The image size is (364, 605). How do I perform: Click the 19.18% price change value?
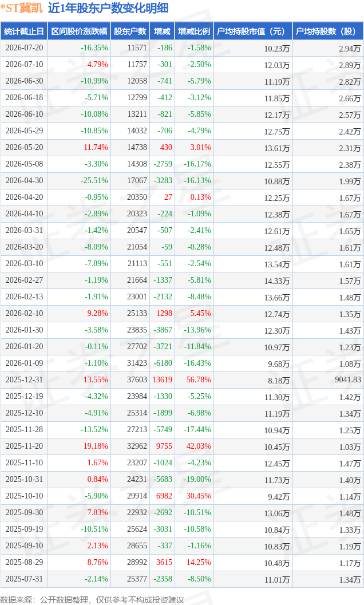(x=96, y=446)
